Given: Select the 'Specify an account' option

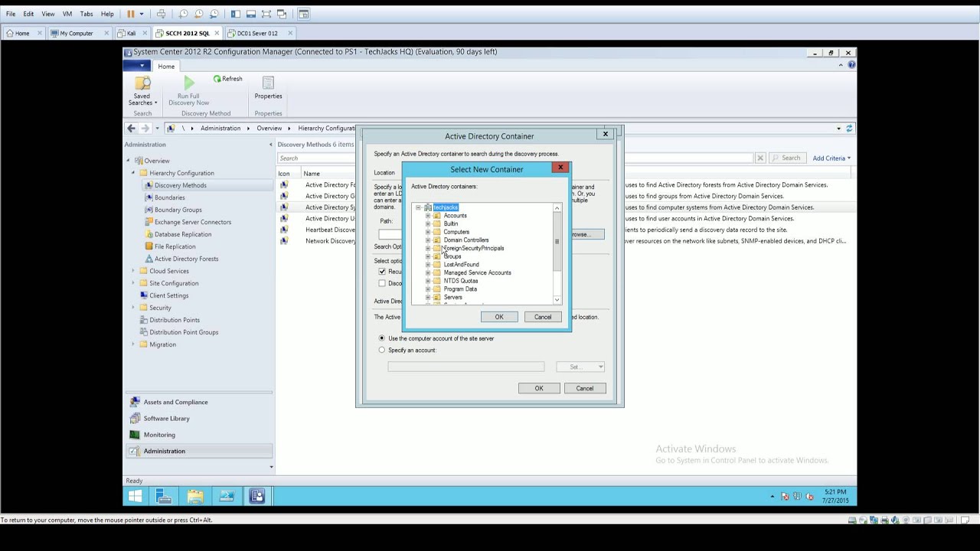Looking at the screenshot, I should (382, 350).
